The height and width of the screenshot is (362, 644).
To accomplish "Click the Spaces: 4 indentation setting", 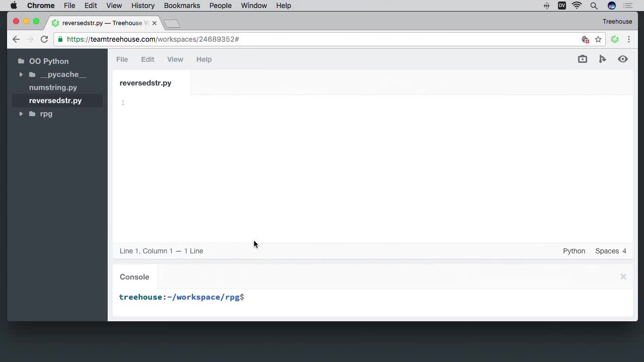I will click(x=611, y=251).
